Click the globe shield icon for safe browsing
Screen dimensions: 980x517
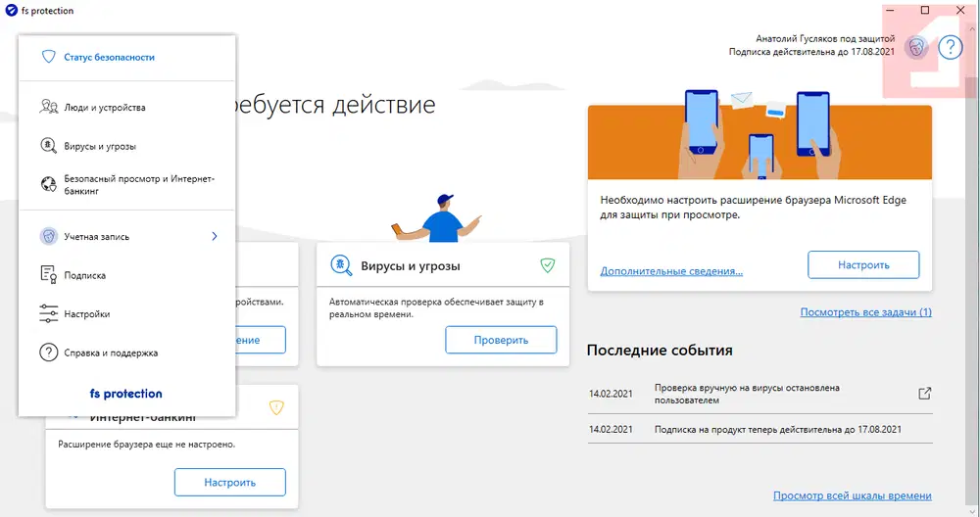pyautogui.click(x=48, y=184)
